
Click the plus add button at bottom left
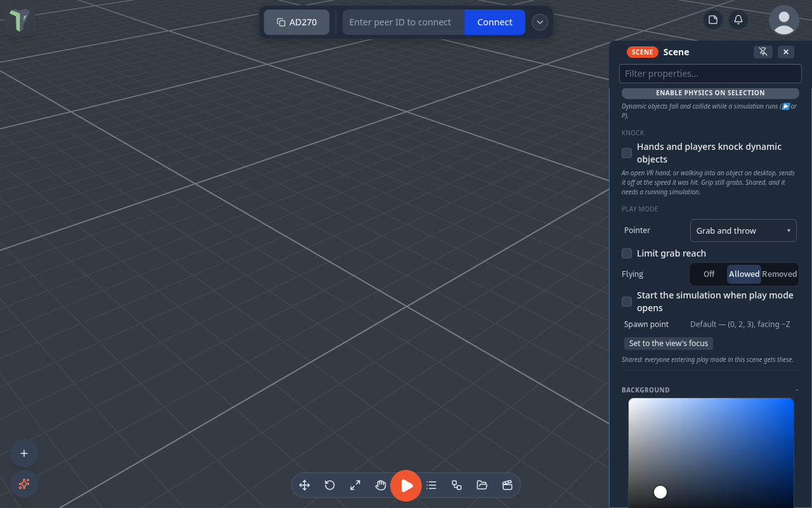[x=24, y=453]
